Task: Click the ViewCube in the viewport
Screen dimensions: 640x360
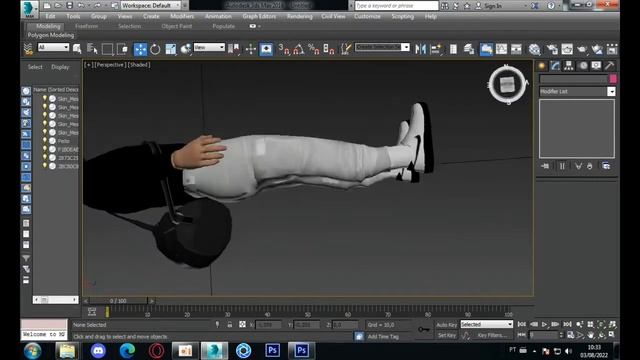Action: [x=507, y=84]
